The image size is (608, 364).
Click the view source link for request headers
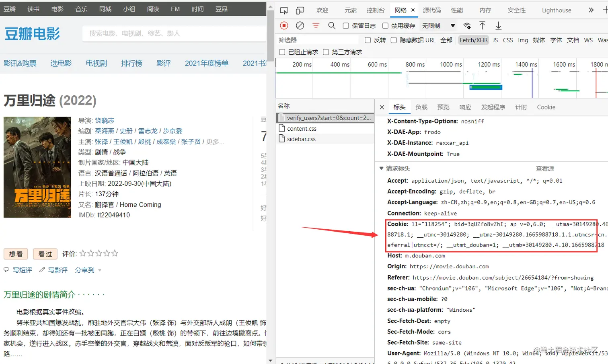pyautogui.click(x=545, y=169)
